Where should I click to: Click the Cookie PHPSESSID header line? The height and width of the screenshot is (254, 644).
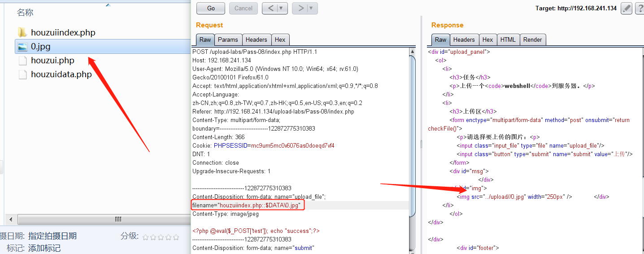(263, 145)
